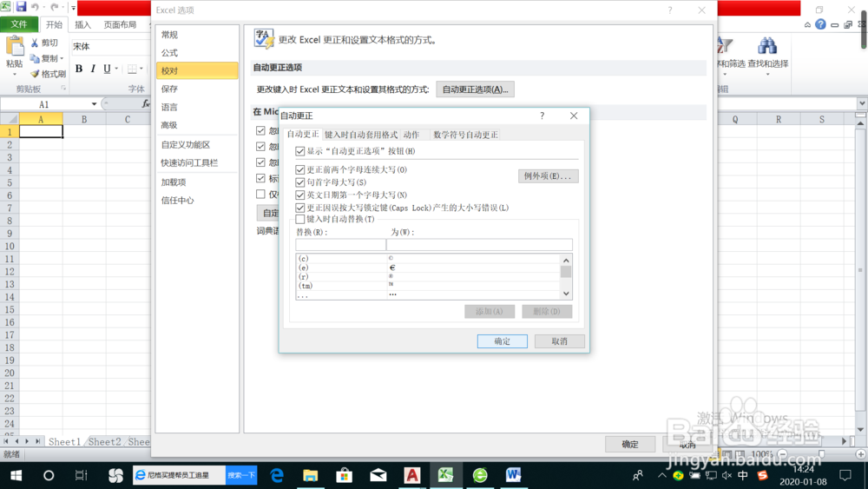The image size is (868, 489).
Task: Toggle first checkbox in Excel Options proofing list
Action: point(260,130)
